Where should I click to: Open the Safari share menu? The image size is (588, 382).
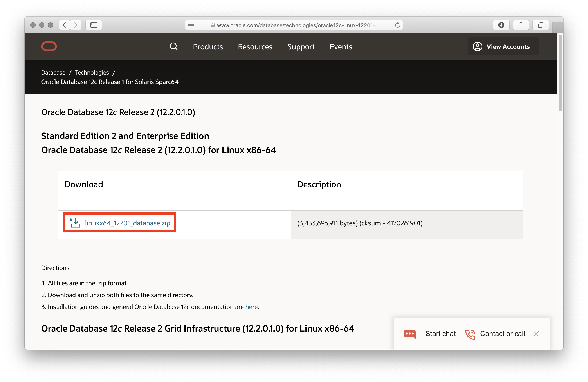521,25
